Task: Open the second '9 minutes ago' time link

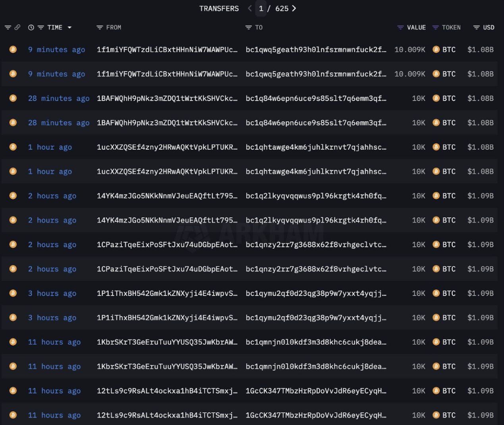Action: point(56,74)
